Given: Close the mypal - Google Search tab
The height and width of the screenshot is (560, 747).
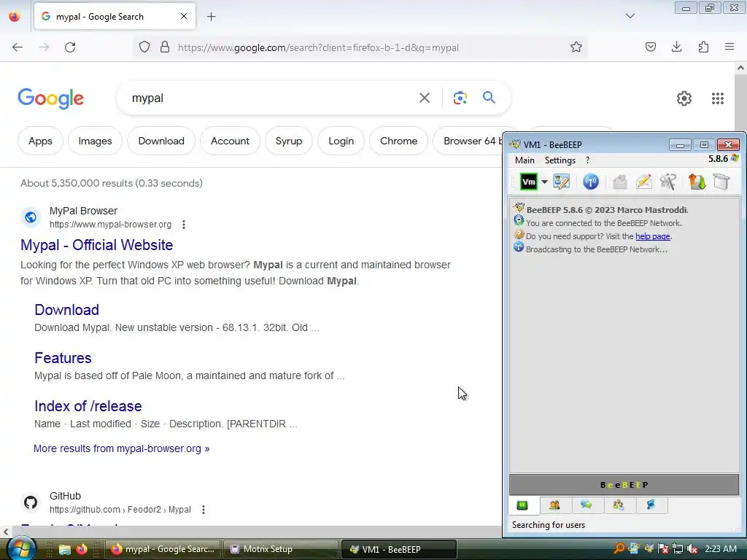Looking at the screenshot, I should [x=183, y=16].
